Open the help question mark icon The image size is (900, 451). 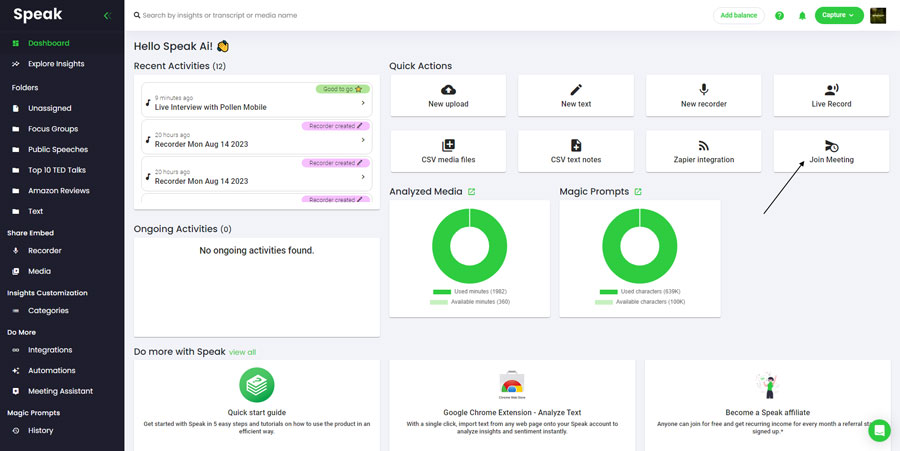[779, 16]
